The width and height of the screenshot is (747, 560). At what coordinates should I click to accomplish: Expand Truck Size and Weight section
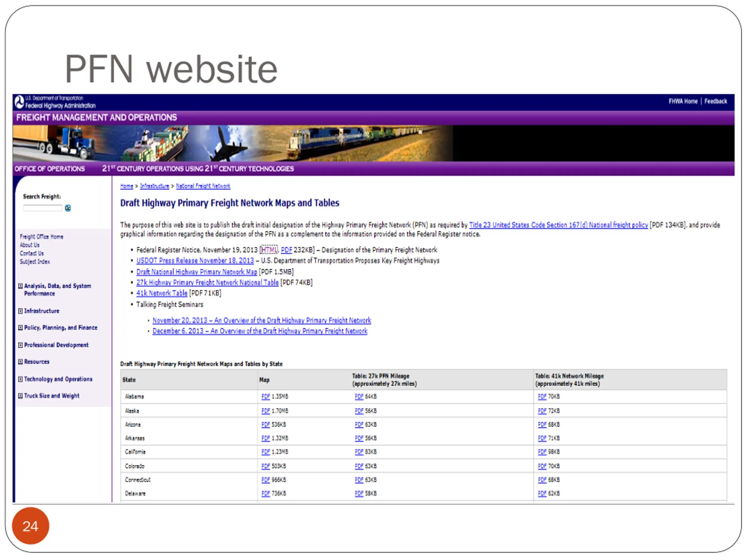tap(20, 395)
